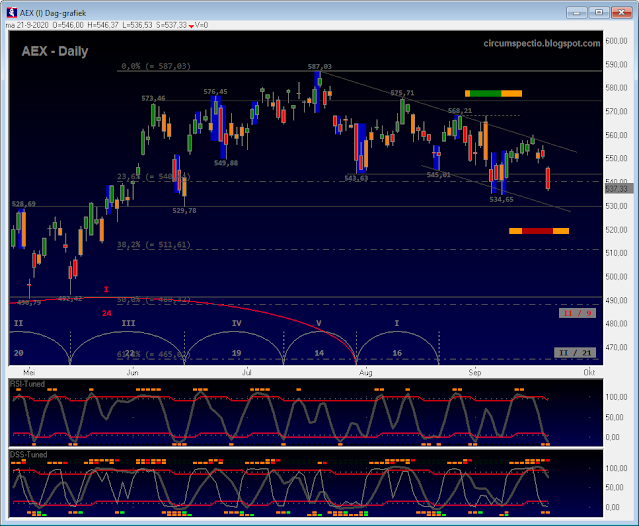The image size is (639, 526).
Task: Click the highlighted 537,33 price marker on axis
Action: [x=617, y=189]
